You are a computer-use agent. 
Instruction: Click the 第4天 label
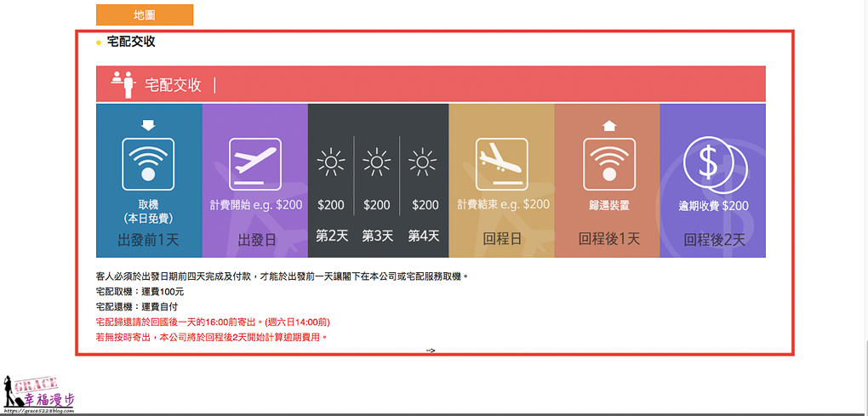pos(424,236)
